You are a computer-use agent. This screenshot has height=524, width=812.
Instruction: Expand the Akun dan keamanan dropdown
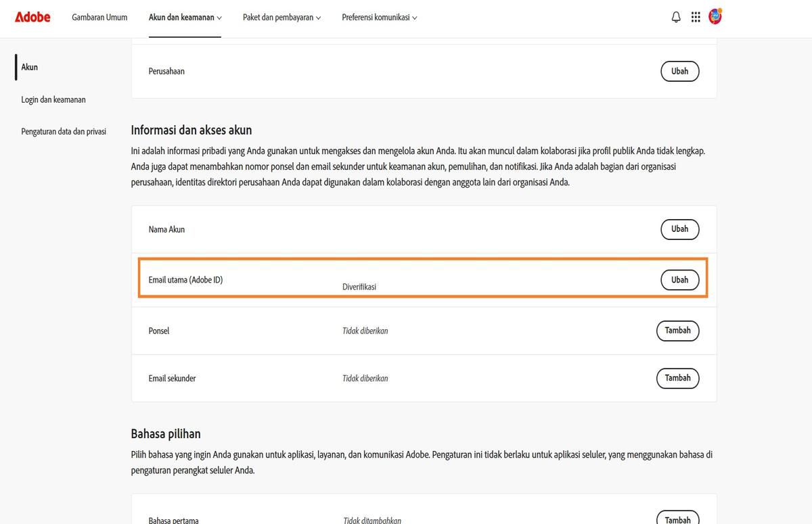[x=184, y=18]
